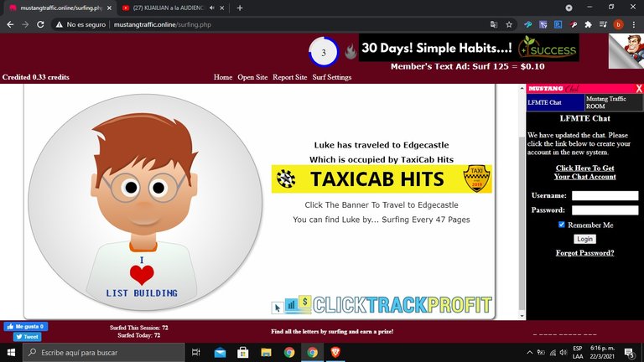This screenshot has height=362, width=644.
Task: Select the mustangtraffic.online surfing tab
Action: point(58,8)
